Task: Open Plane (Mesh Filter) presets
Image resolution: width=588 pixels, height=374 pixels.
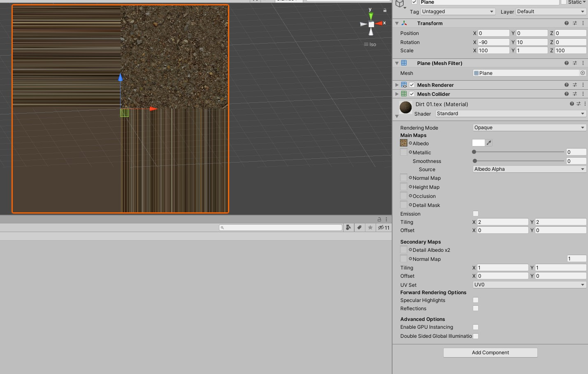Action: (575, 63)
